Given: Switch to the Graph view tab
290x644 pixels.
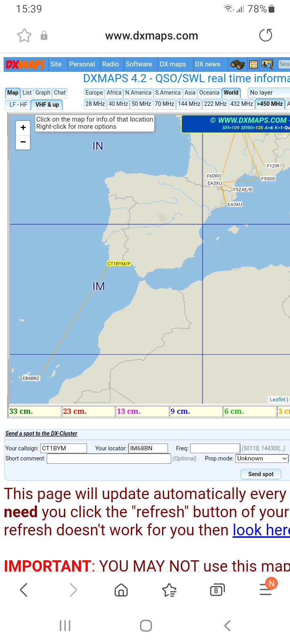Looking at the screenshot, I should pyautogui.click(x=43, y=93).
